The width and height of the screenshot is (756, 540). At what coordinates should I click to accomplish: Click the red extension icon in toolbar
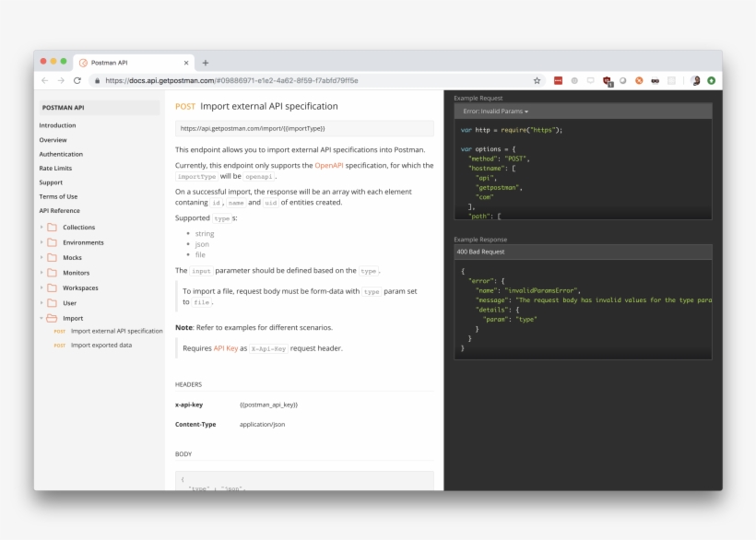(x=558, y=81)
